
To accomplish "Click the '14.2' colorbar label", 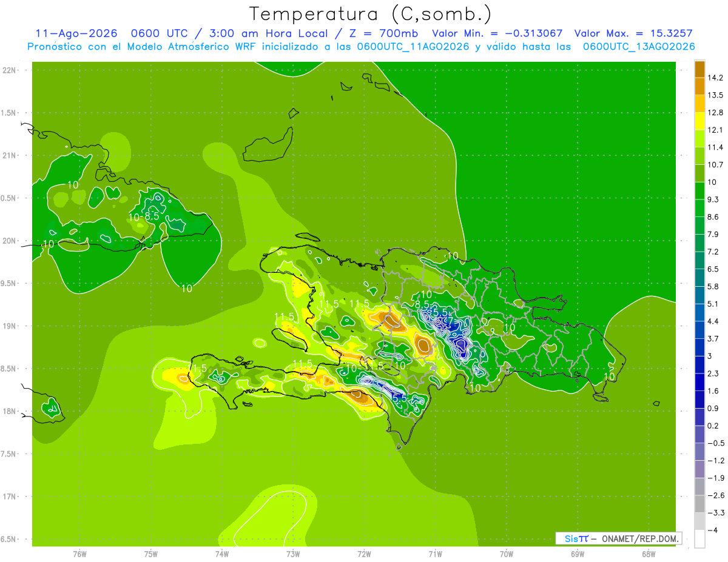I will pos(716,78).
